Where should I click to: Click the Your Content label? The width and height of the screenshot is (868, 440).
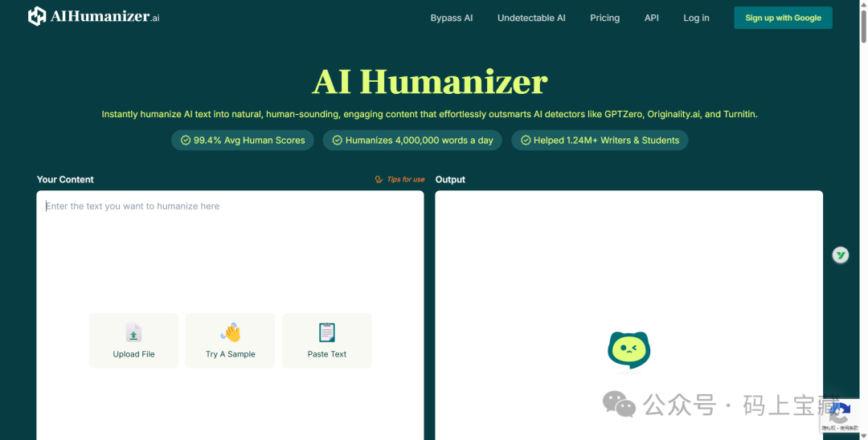tap(65, 179)
